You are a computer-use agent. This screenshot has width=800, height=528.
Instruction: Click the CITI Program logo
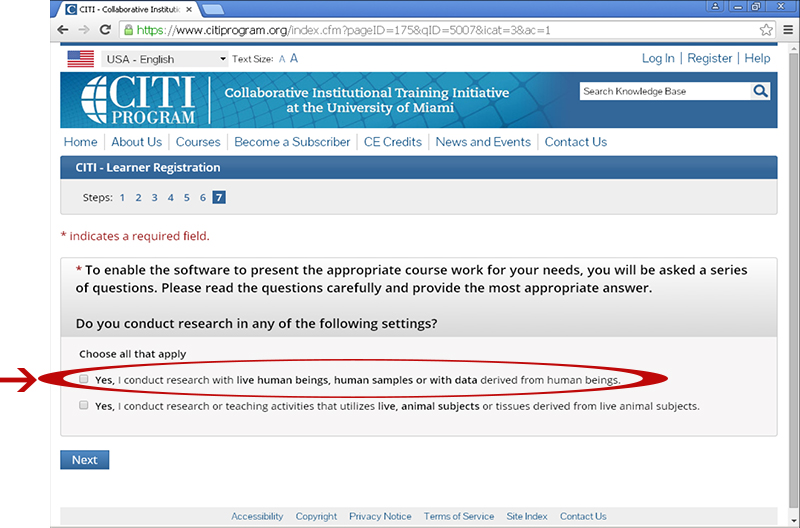tap(138, 100)
